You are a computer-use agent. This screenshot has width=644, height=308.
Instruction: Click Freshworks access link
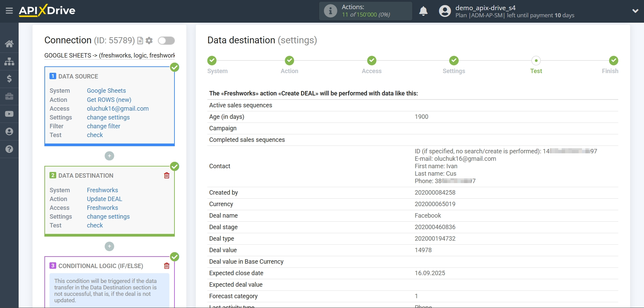coord(103,208)
